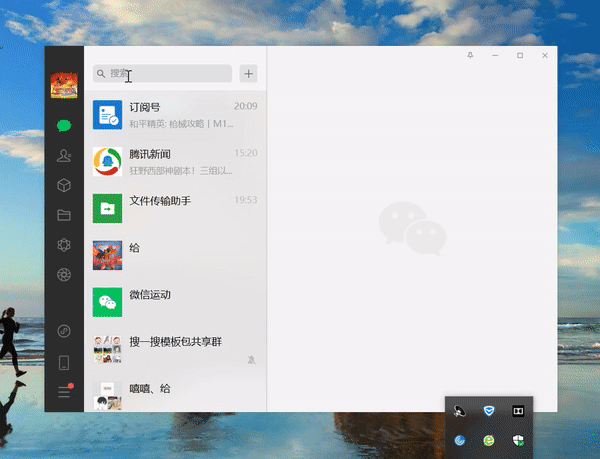Click the phone icon in sidebar
This screenshot has width=600, height=459.
point(64,363)
